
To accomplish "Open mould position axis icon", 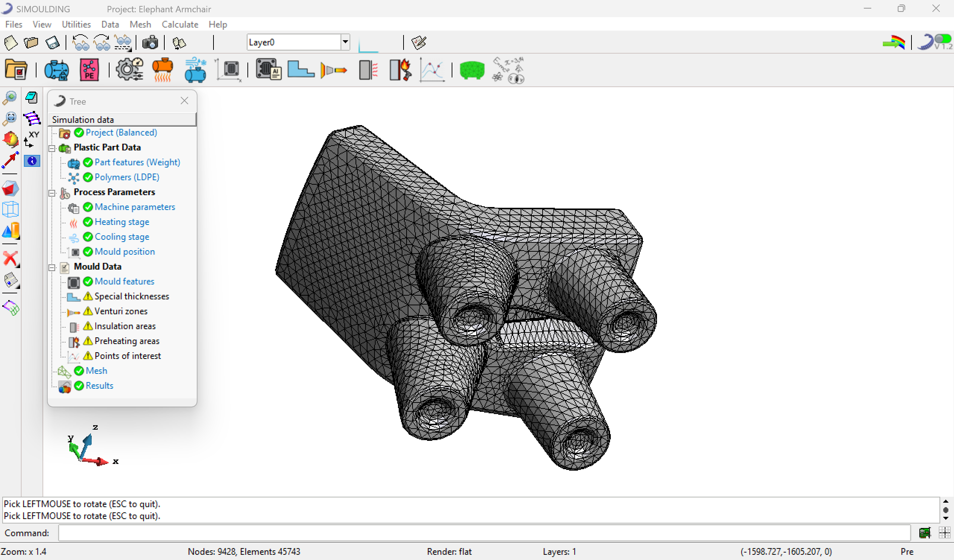I will pyautogui.click(x=229, y=70).
